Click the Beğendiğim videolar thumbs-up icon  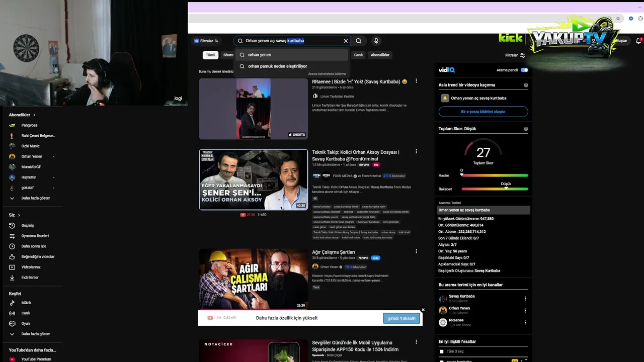12,256
